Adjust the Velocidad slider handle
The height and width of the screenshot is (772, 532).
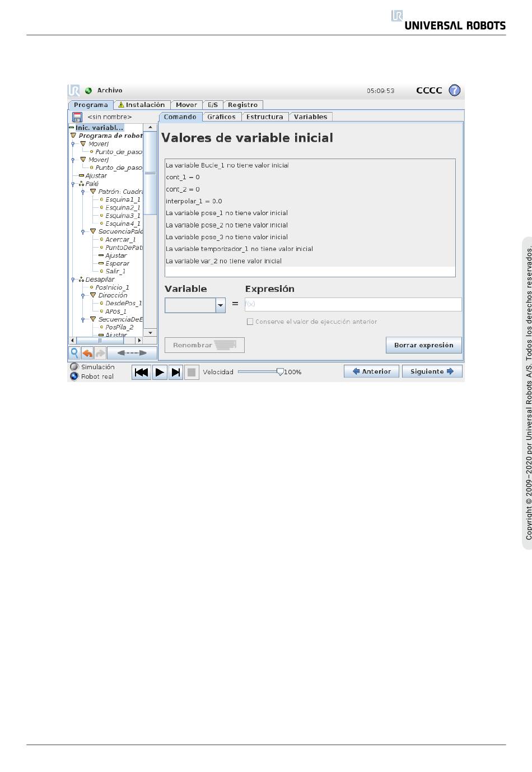coord(280,371)
